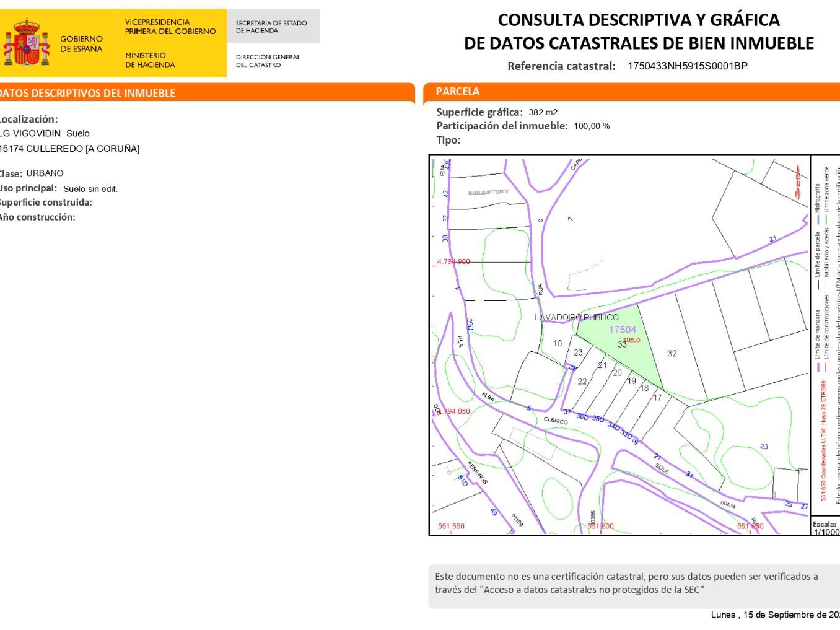Select the MINISTERIO DE HACIENDA text
The width and height of the screenshot is (840, 630).
[x=150, y=60]
